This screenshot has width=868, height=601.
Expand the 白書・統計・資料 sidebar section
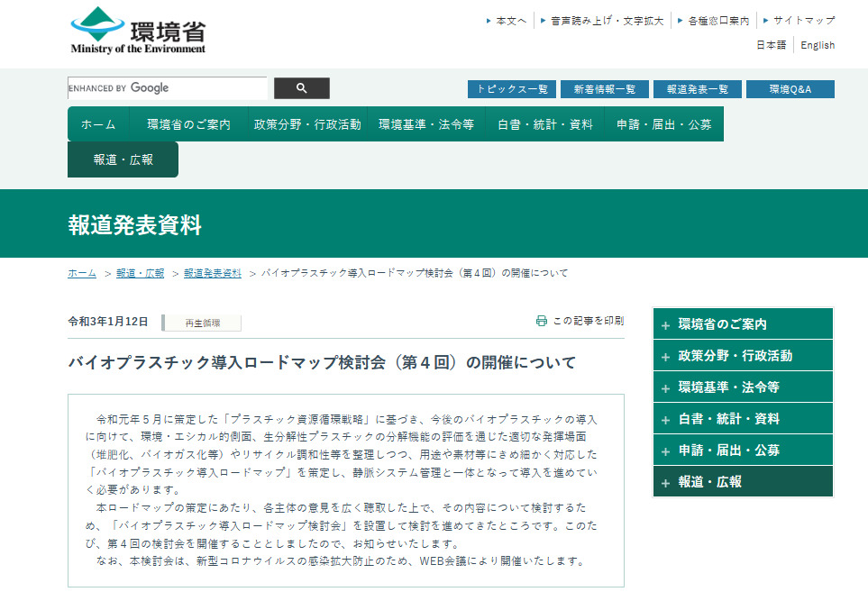click(742, 418)
